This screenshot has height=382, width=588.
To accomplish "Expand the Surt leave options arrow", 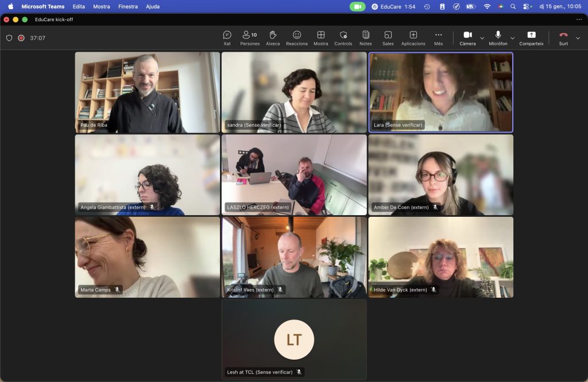I will point(578,38).
